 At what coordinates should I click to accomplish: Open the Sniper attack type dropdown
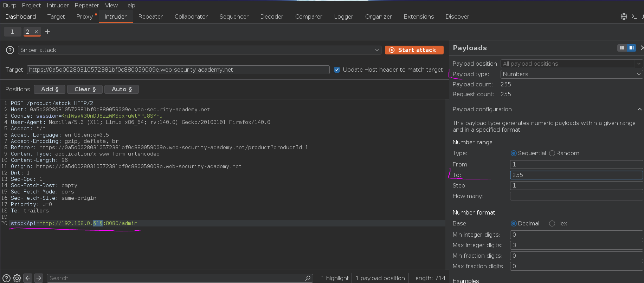199,50
